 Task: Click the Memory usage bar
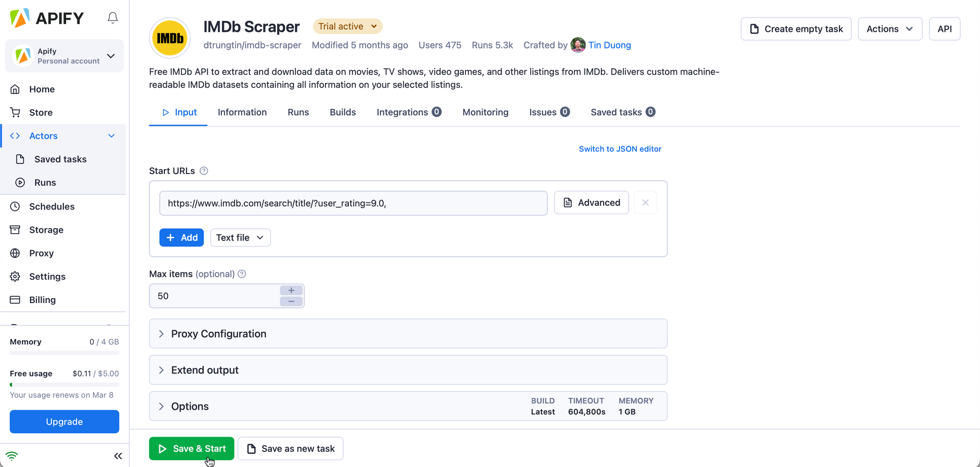click(x=64, y=353)
